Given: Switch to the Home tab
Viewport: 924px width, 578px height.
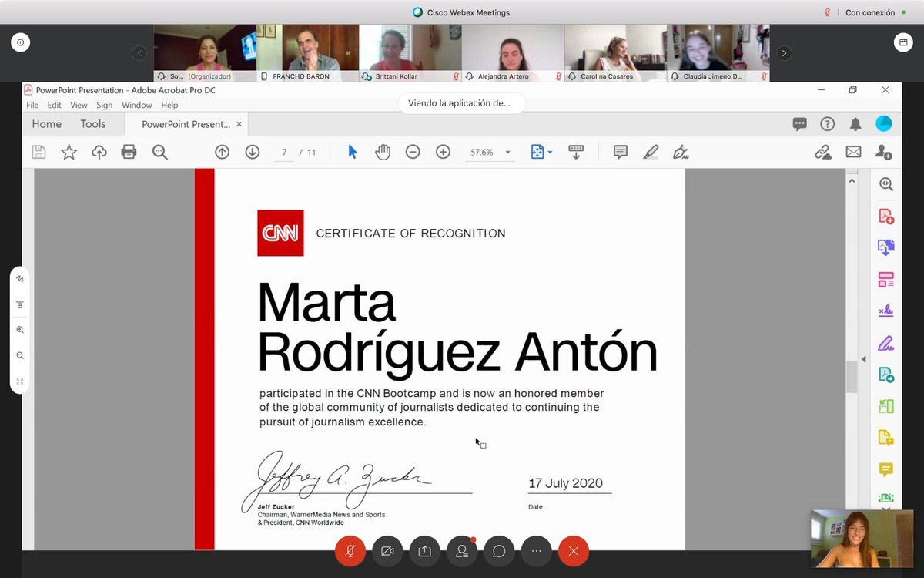Looking at the screenshot, I should pos(46,123).
